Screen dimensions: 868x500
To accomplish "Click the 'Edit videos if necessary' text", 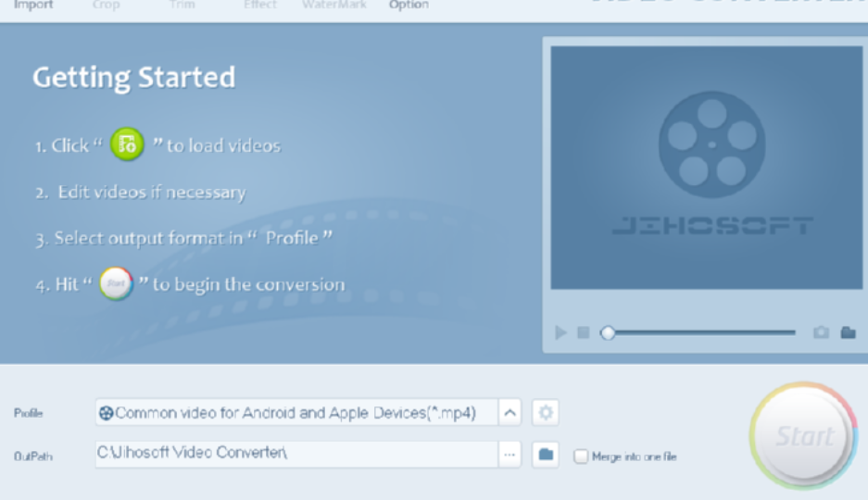I will tap(152, 193).
